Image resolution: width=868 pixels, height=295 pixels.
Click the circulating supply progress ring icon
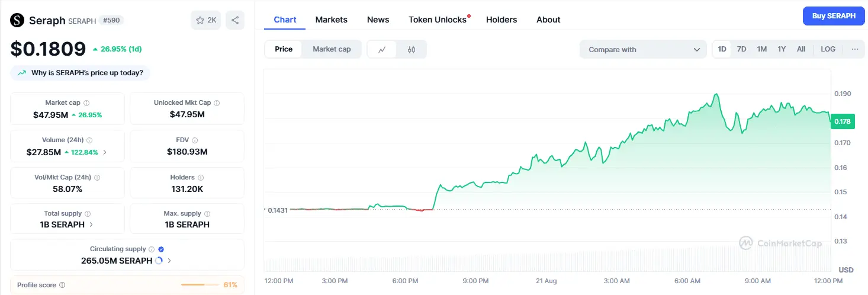[159, 261]
